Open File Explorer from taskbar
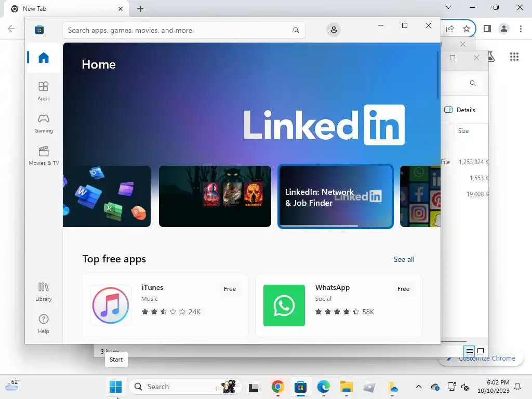Image resolution: width=532 pixels, height=399 pixels. point(347,387)
